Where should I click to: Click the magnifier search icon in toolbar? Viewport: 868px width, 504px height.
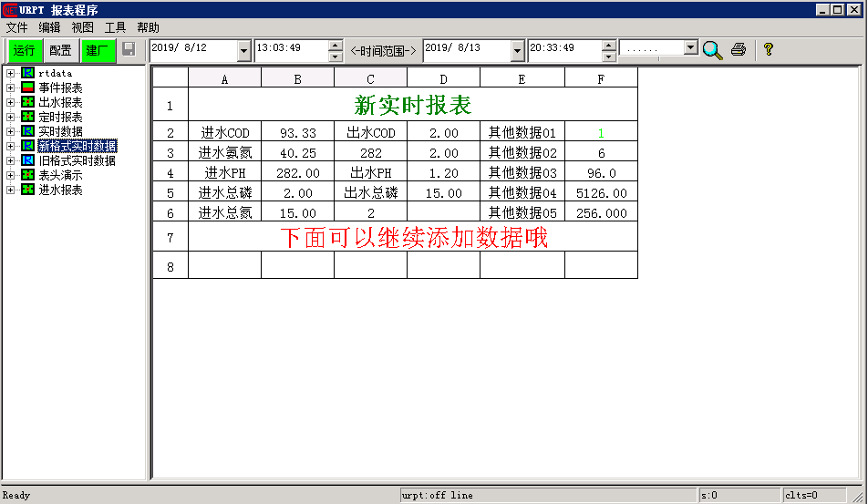[712, 50]
